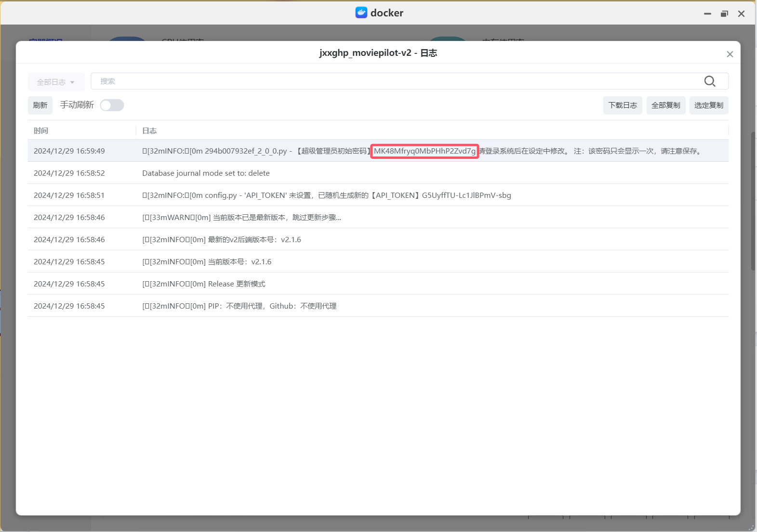Click the docker whale icon in title bar
Image resolution: width=757 pixels, height=532 pixels.
coord(361,13)
